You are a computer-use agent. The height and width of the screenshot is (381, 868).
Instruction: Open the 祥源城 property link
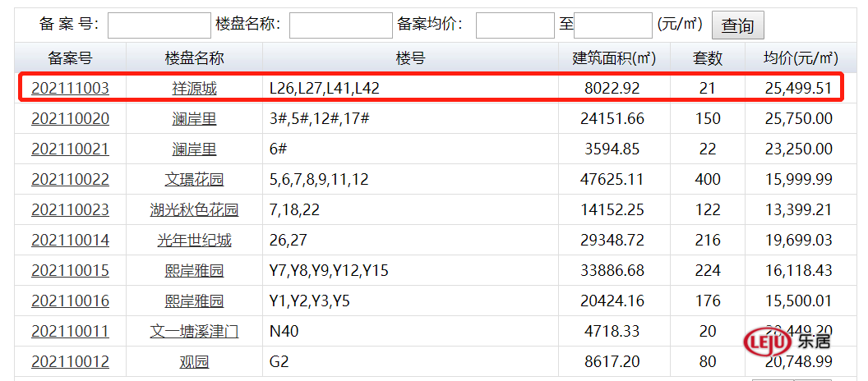click(x=194, y=89)
